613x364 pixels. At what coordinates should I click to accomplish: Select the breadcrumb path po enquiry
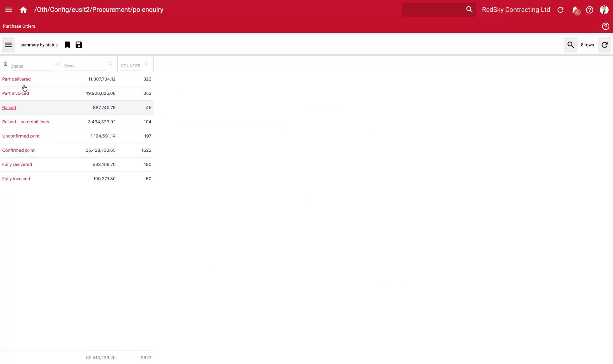click(x=148, y=9)
